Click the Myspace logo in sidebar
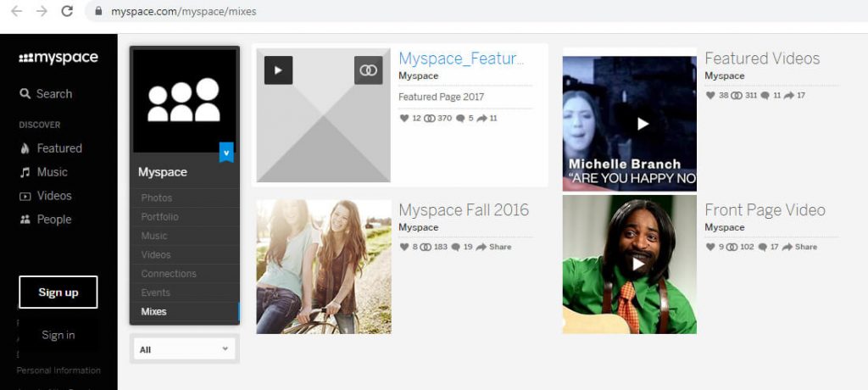The image size is (868, 390). tap(58, 58)
